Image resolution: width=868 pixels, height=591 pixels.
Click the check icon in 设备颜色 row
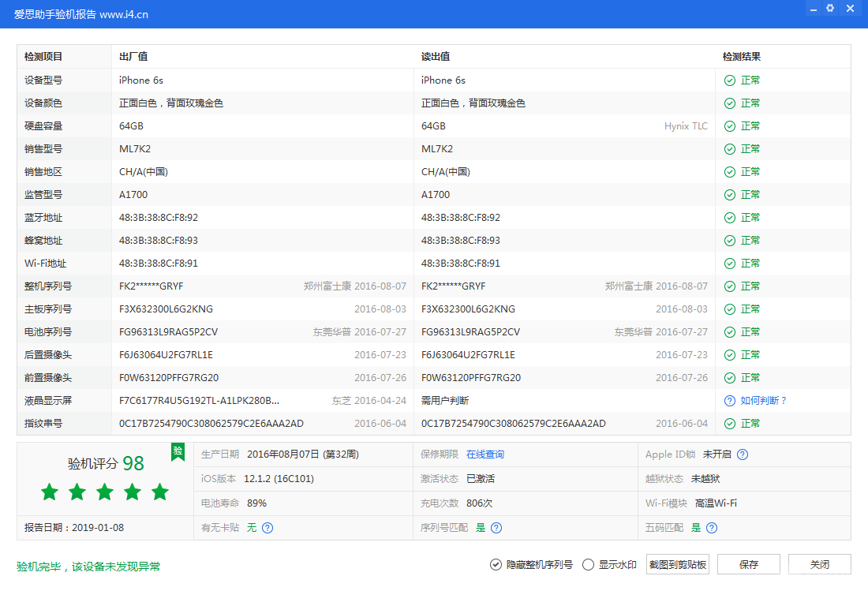click(x=730, y=103)
